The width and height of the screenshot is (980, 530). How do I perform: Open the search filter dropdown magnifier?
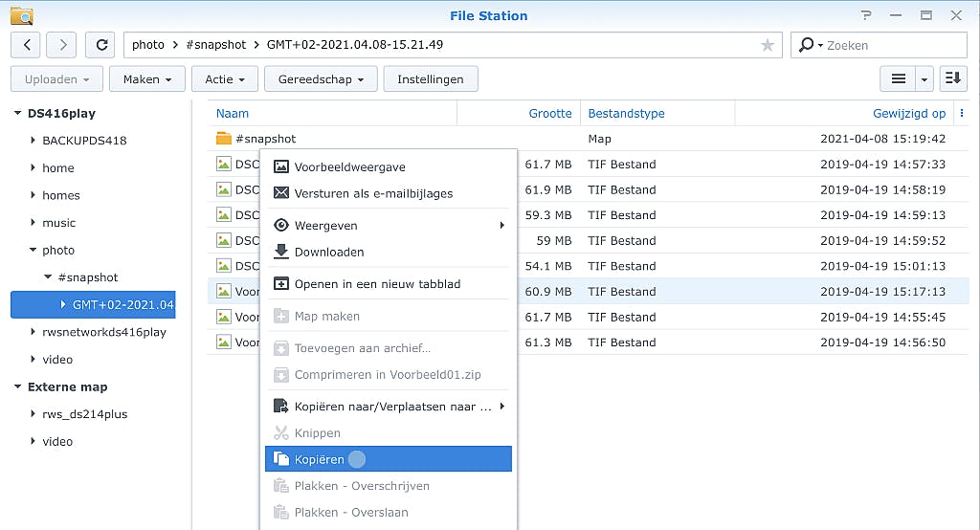point(809,45)
